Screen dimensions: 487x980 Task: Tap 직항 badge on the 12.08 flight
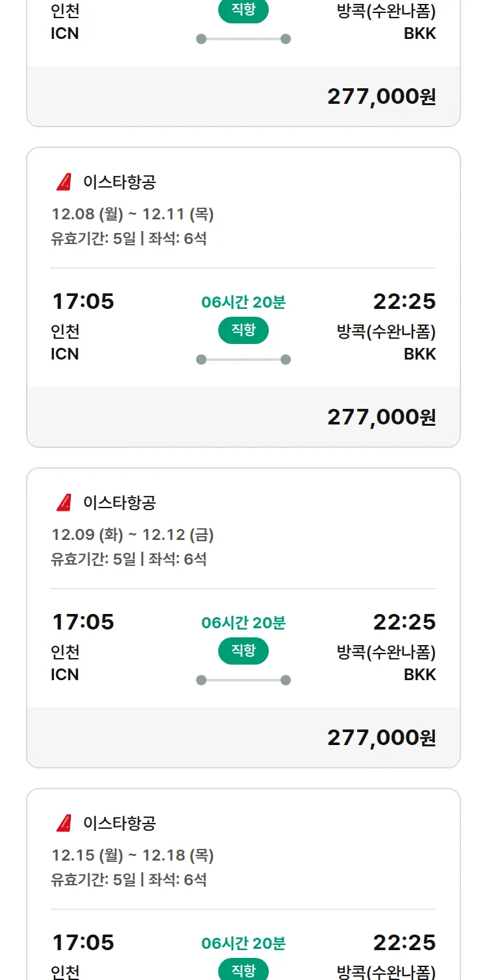coord(243,330)
